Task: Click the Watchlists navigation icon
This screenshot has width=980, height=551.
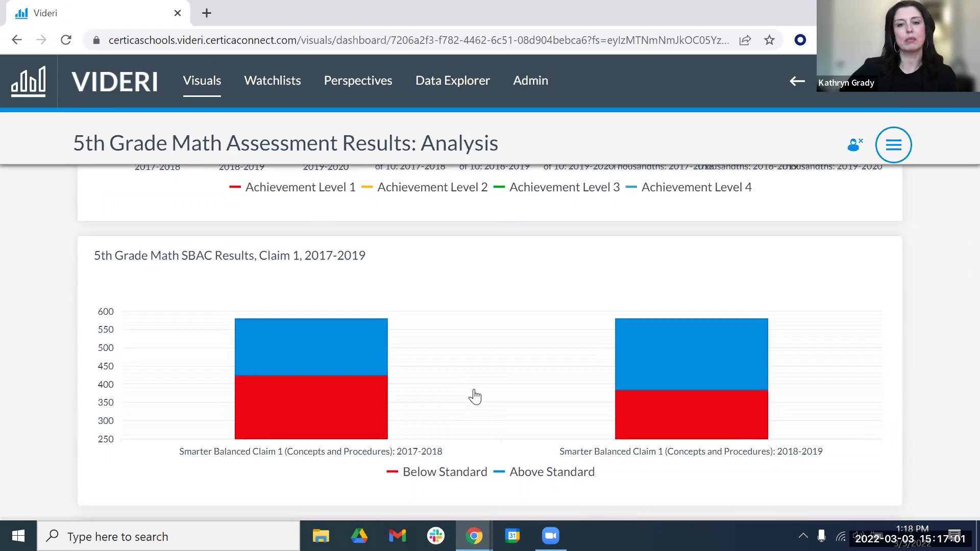Action: click(x=273, y=80)
